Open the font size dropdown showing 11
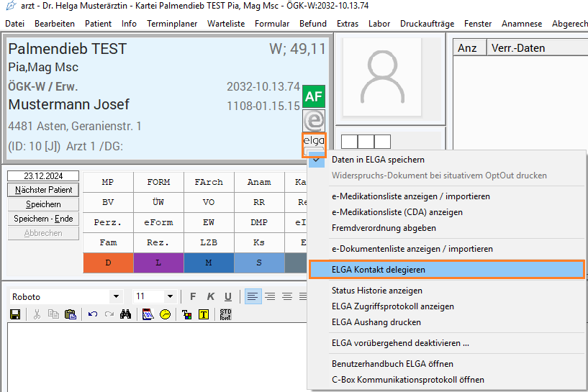The image size is (588, 392). pos(170,296)
